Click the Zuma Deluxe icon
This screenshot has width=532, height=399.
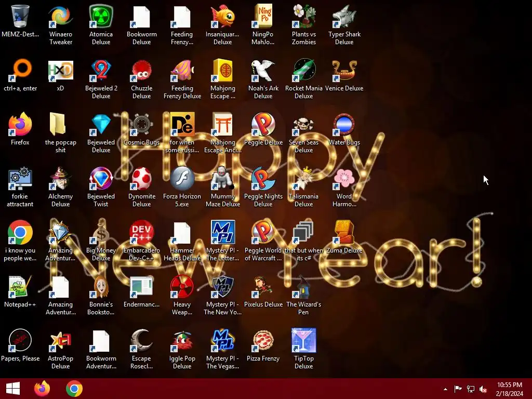[x=344, y=232]
